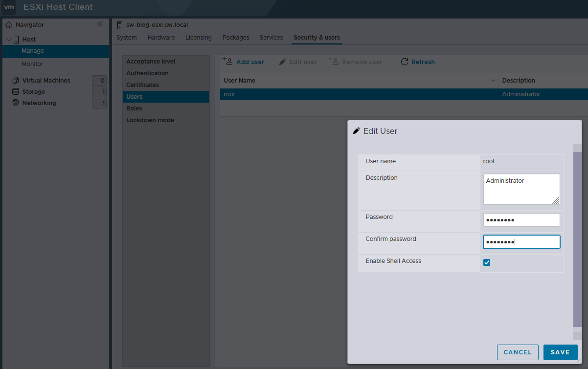Click the Storage database icon
588x369 pixels.
point(16,91)
